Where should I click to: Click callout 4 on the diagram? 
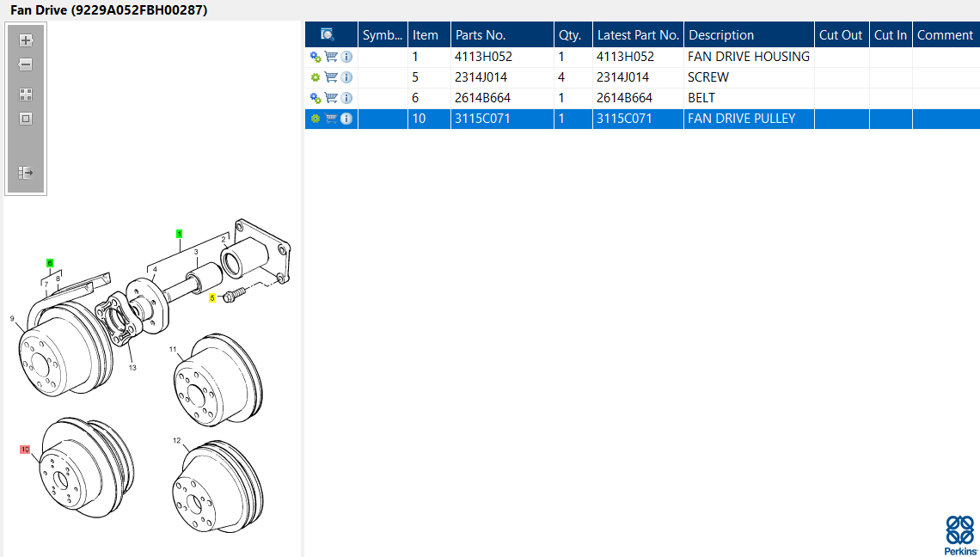[155, 269]
